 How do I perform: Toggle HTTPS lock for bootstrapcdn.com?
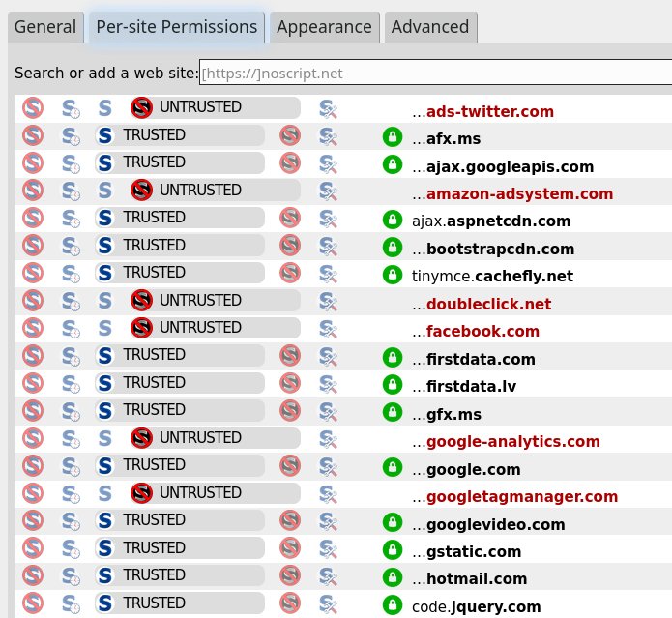pyautogui.click(x=393, y=248)
